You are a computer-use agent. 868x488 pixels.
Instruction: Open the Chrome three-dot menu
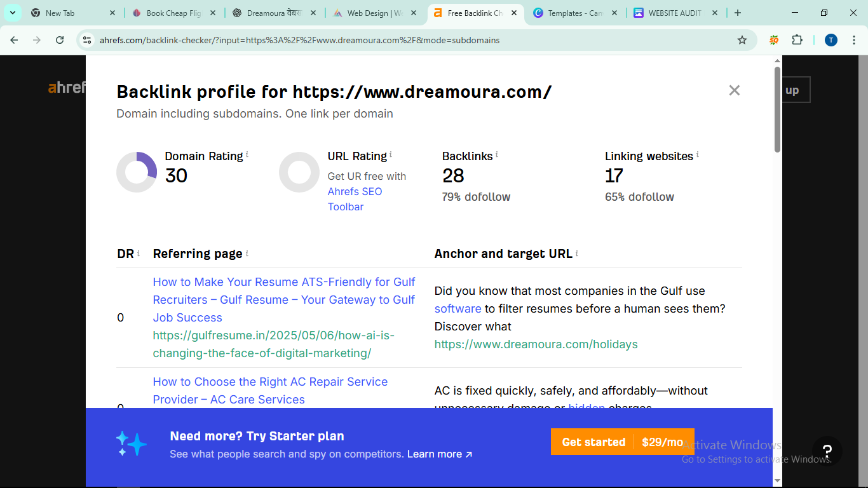tap(854, 40)
